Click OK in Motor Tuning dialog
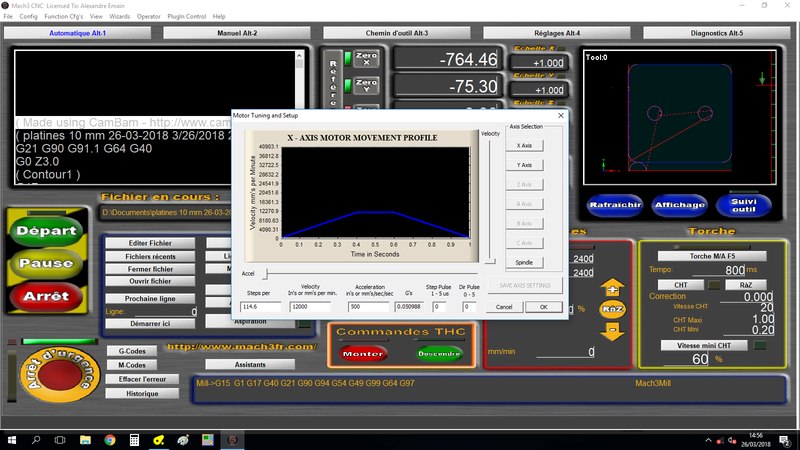Viewport: 800px width, 450px height. [543, 307]
